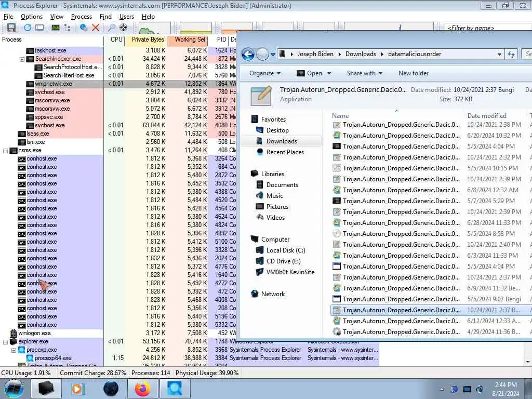Image resolution: width=532 pixels, height=399 pixels.
Task: Open the Find menu
Action: coord(105,17)
